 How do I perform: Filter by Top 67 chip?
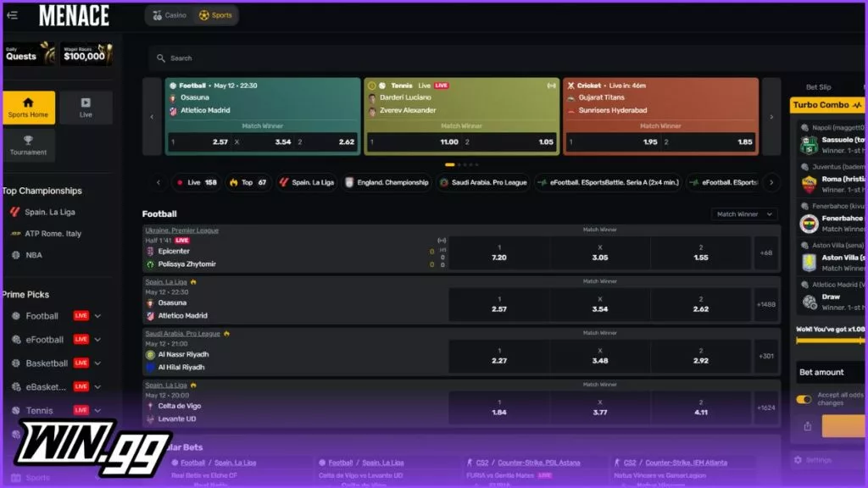point(248,183)
